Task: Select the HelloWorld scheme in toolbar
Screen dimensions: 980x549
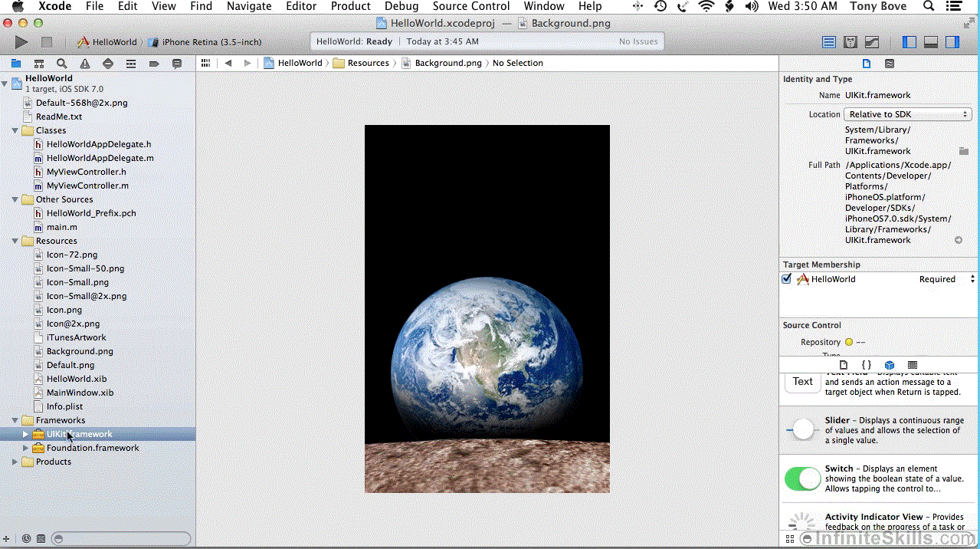Action: click(107, 42)
